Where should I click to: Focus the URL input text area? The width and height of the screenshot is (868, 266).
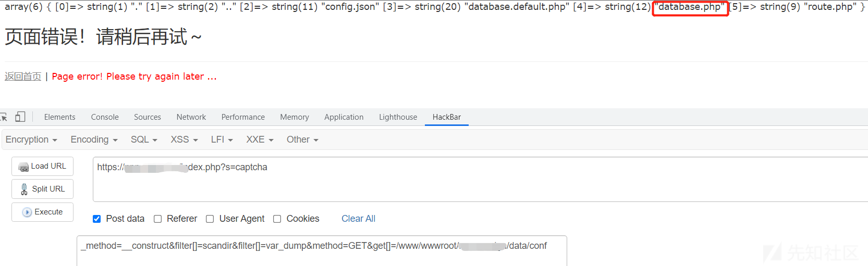pos(480,179)
